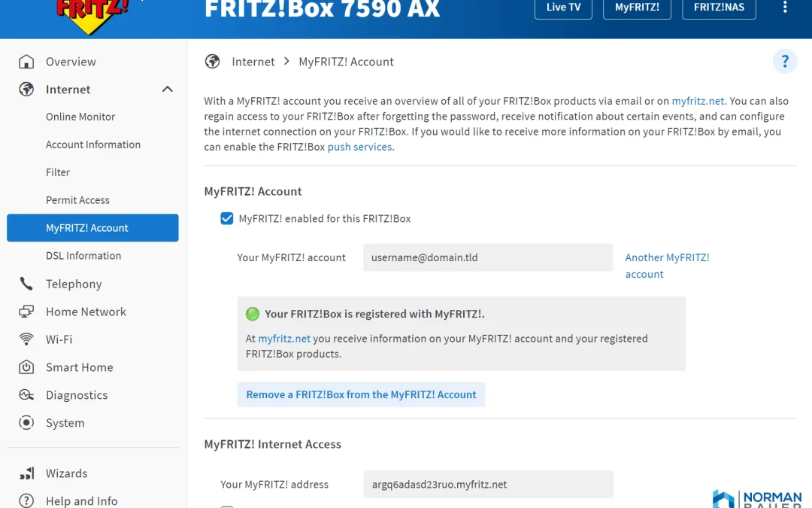Click the MyFRITZ! Internet Access heading
812x508 pixels.
point(272,444)
